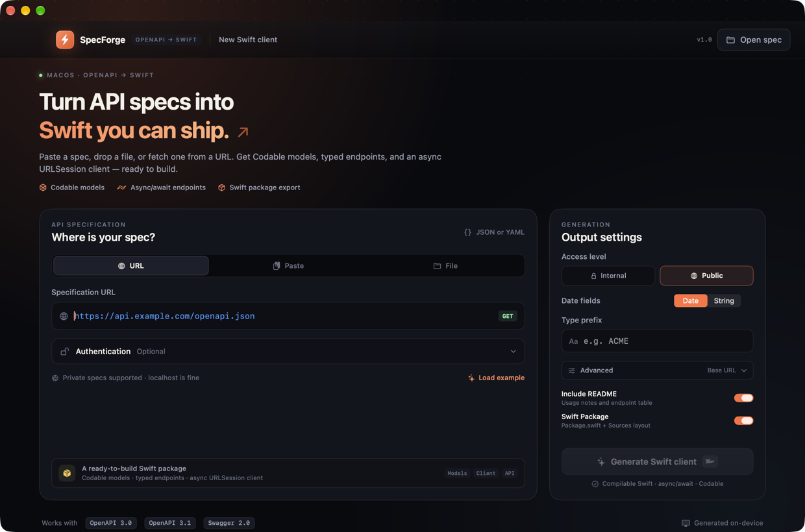This screenshot has height=532, width=805.
Task: Click the monitor icon beside Generated on-device
Action: coord(686,523)
